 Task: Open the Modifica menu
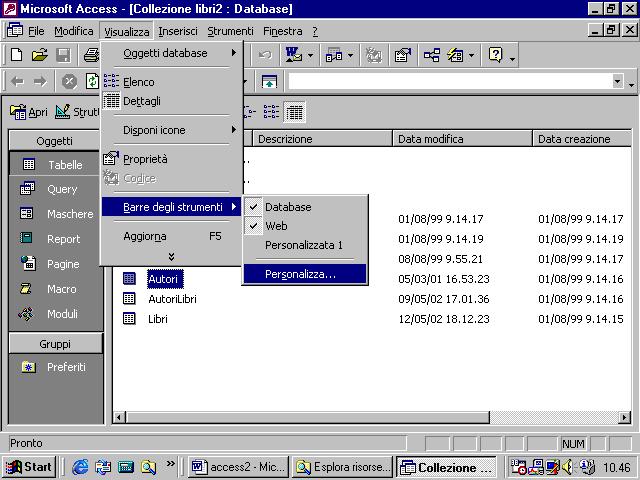click(x=73, y=31)
